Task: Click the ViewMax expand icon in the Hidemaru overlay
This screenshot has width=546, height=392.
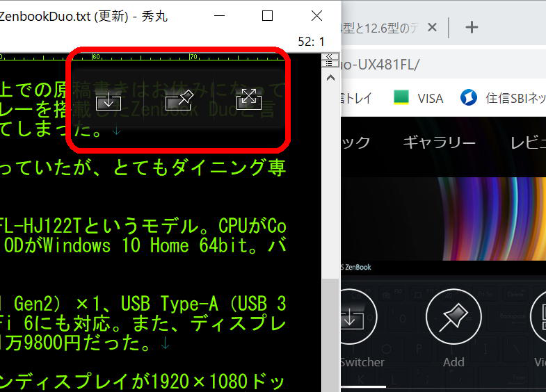Action: [x=248, y=99]
